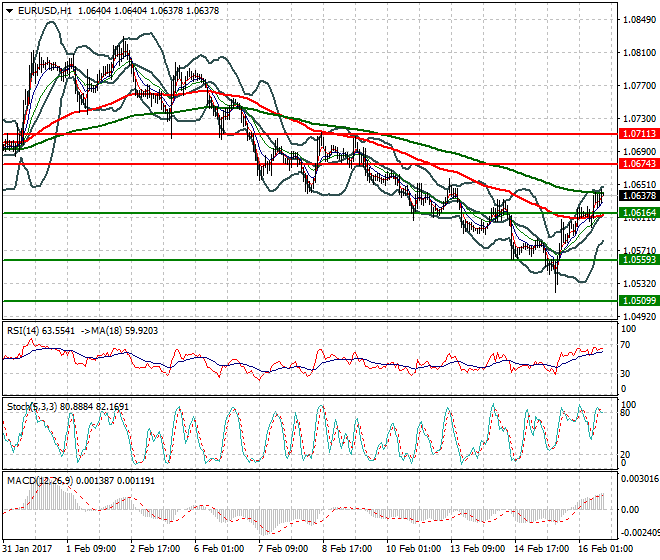Click the 1 Feb 09:00 time label
Image resolution: width=660 pixels, height=560 pixels.
click(x=91, y=549)
